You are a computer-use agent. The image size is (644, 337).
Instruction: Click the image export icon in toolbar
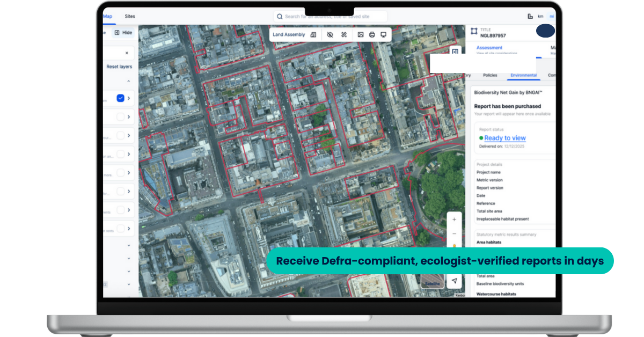(x=361, y=35)
